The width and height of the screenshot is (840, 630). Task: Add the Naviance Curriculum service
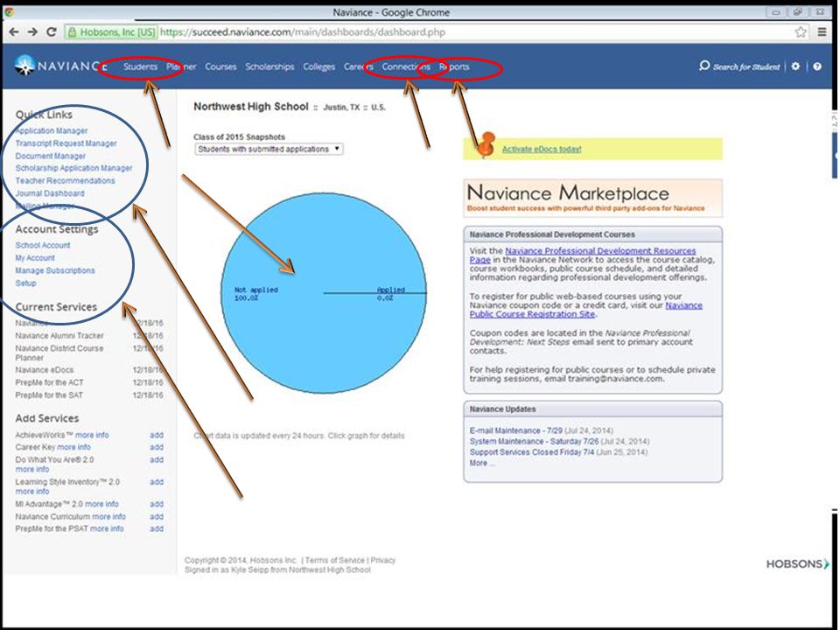click(x=157, y=517)
